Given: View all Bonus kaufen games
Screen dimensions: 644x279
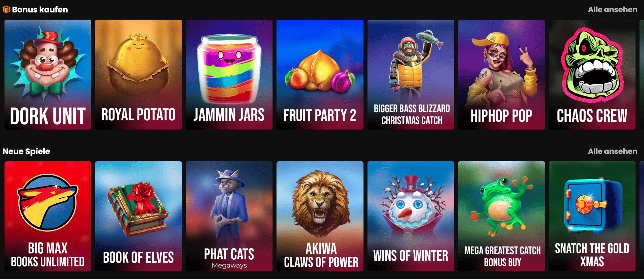Looking at the screenshot, I should tap(613, 10).
